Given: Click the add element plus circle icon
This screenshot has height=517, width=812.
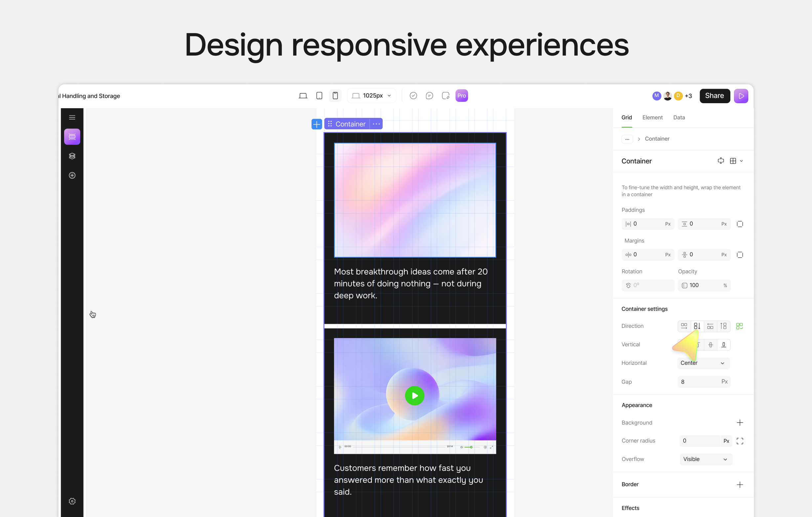Looking at the screenshot, I should point(72,176).
